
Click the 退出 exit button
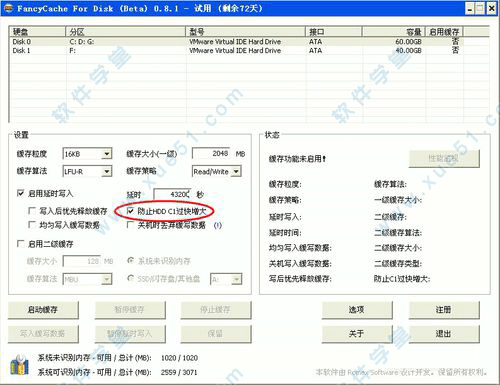click(x=444, y=334)
